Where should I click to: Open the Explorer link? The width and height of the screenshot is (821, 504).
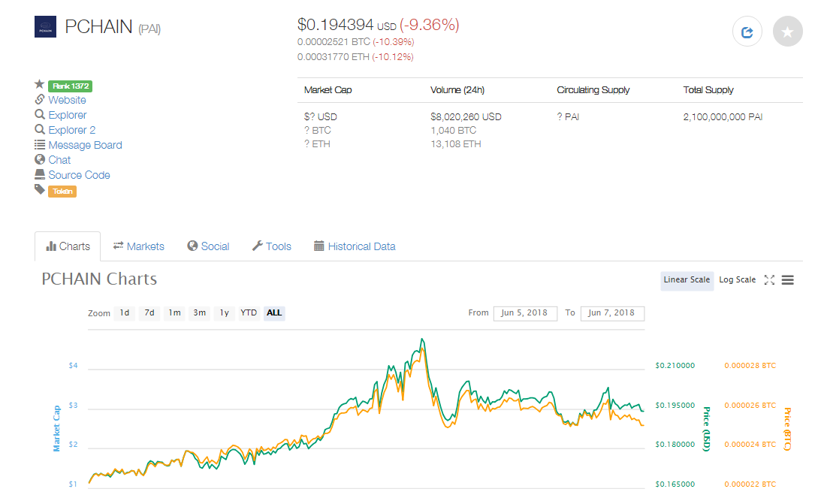point(68,115)
